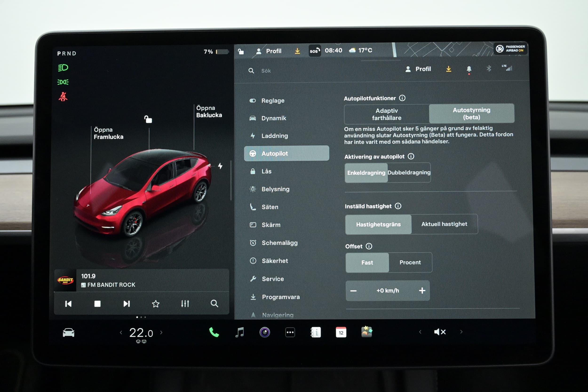Open the more apps ellipsis menu
588x392 pixels.
click(290, 333)
